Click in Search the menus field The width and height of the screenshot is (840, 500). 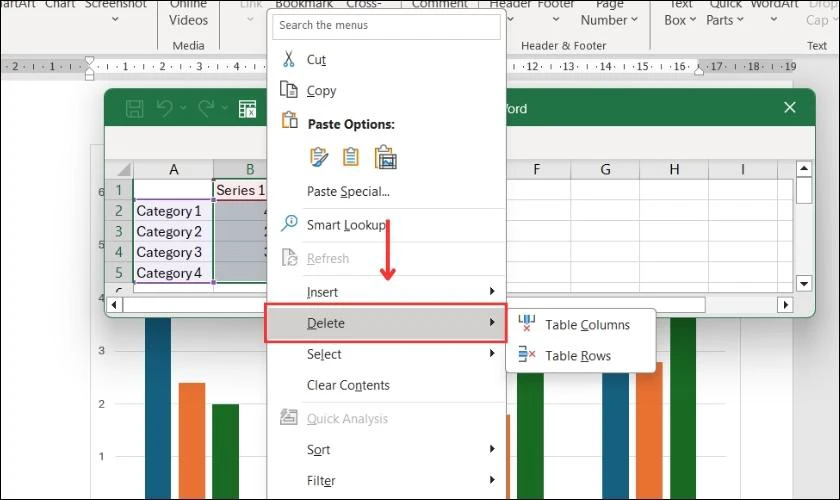386,25
